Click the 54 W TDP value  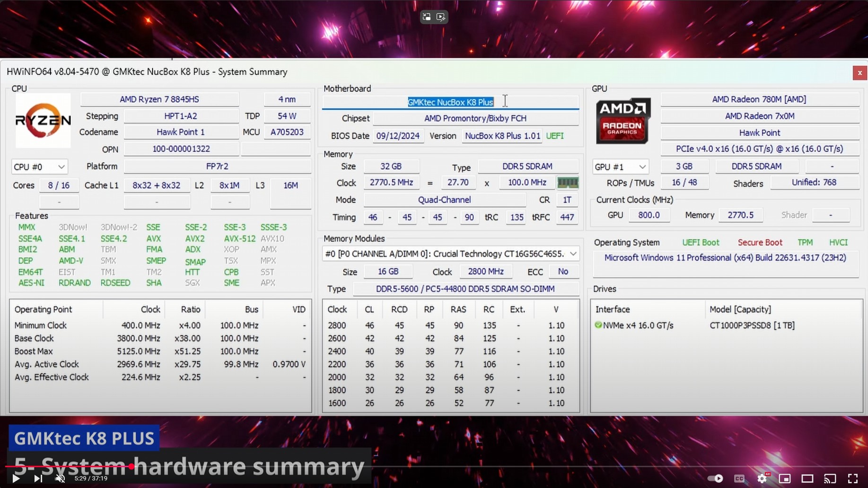[x=287, y=116]
